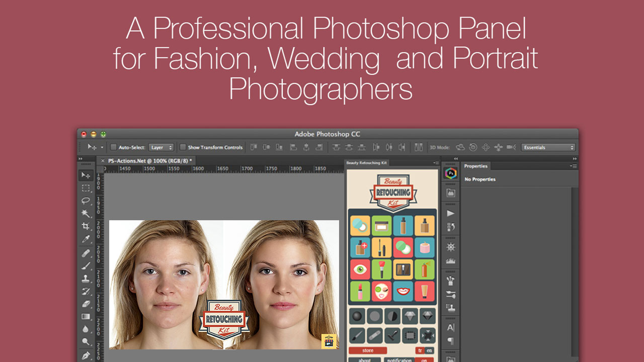Select the Dodge tool
The height and width of the screenshot is (362, 644).
86,342
